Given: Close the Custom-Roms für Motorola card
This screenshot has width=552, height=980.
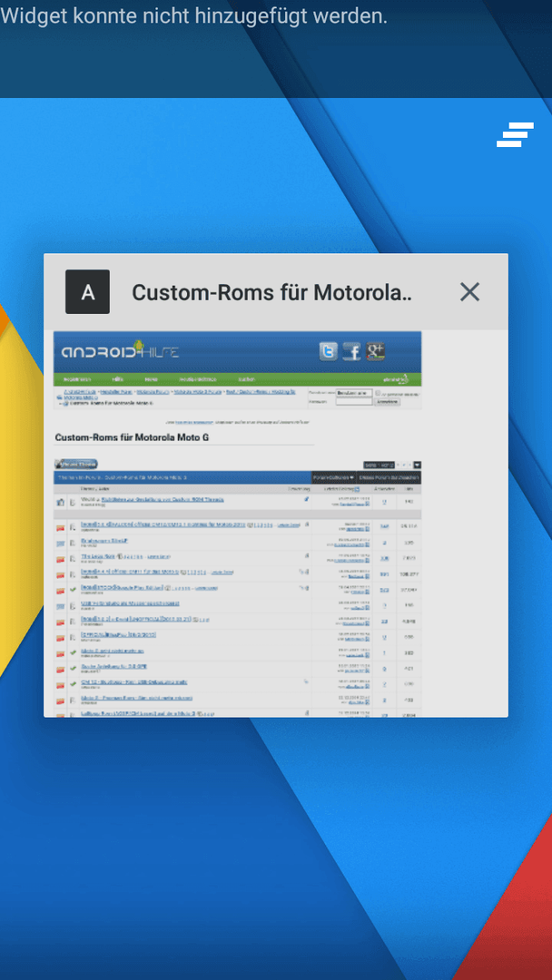Looking at the screenshot, I should (469, 291).
